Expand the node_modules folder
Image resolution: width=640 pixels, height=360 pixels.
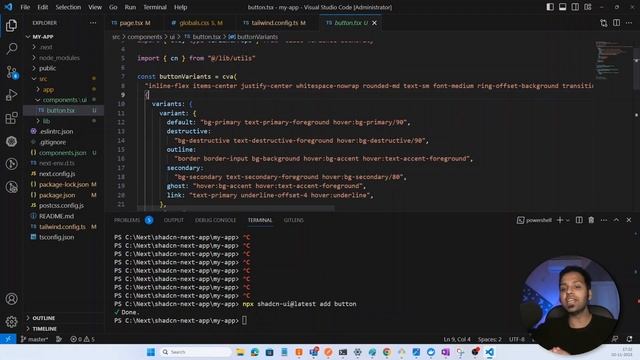59,58
